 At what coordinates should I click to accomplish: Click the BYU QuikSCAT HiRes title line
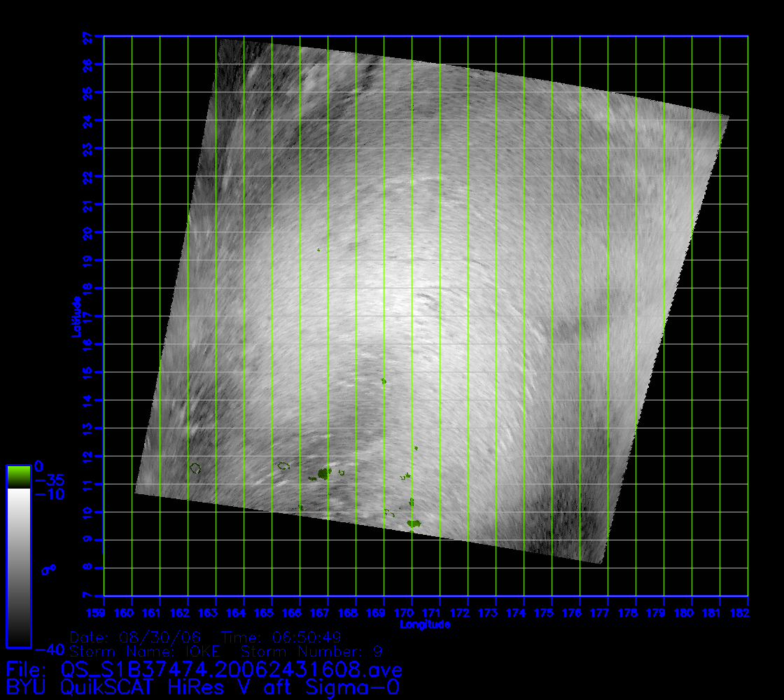[x=203, y=687]
